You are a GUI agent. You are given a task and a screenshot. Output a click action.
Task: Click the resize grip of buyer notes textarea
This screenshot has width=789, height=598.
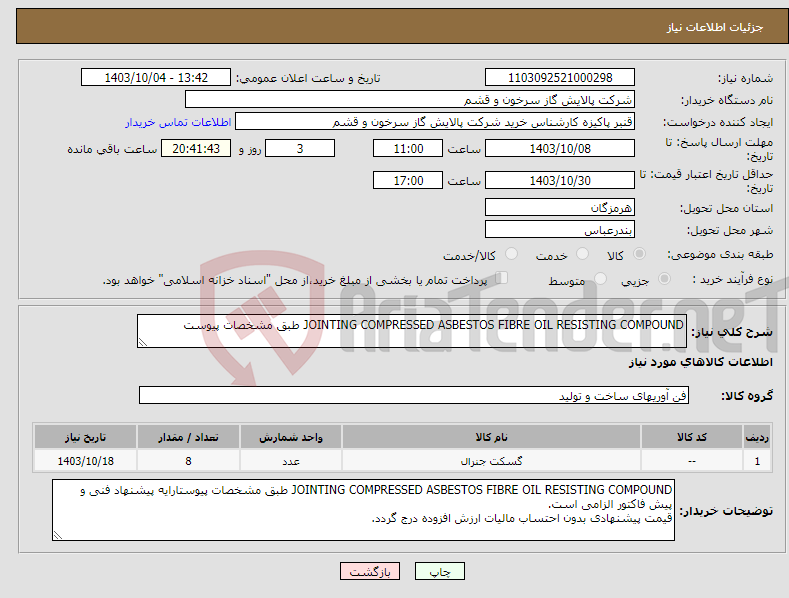click(x=58, y=536)
